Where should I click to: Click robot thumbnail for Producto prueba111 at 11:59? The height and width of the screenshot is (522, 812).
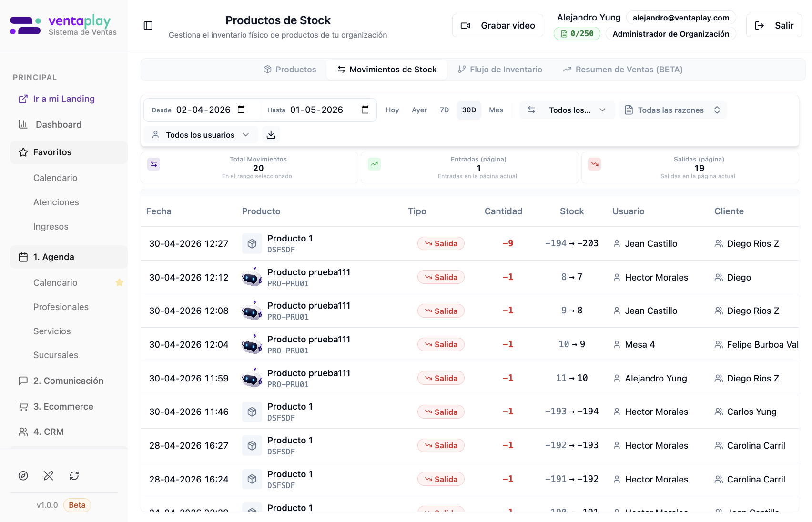tap(252, 378)
